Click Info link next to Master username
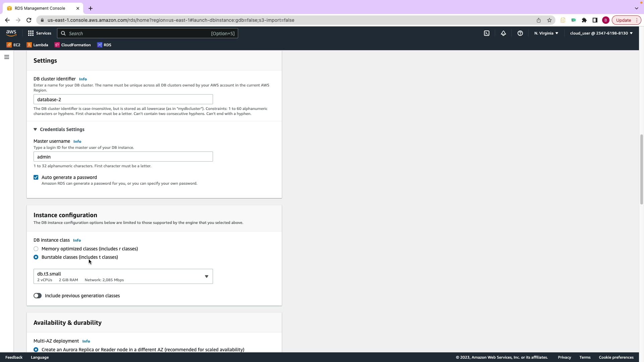The height and width of the screenshot is (362, 644). 77,141
